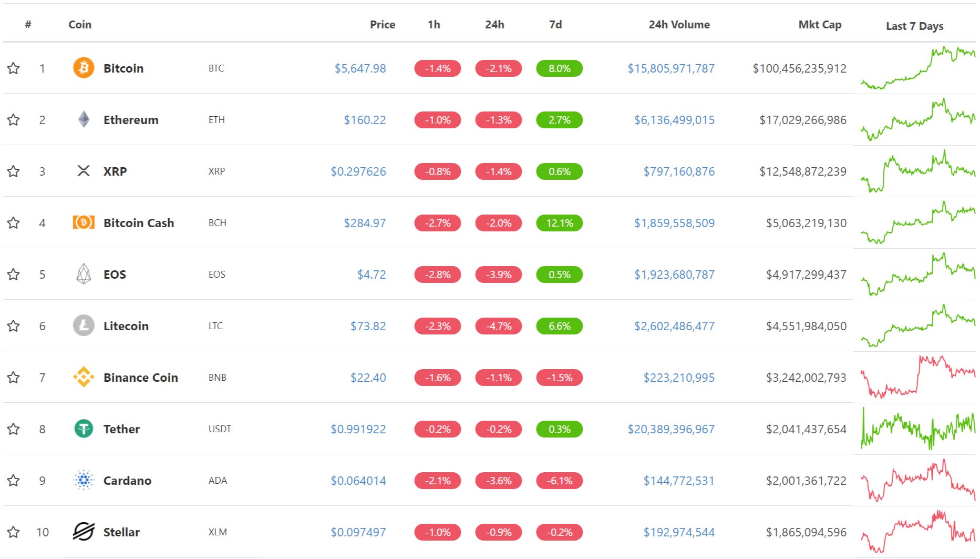Screen dimensions: 980x559
Task: Star Ethereum as a favorite
Action: click(x=14, y=119)
